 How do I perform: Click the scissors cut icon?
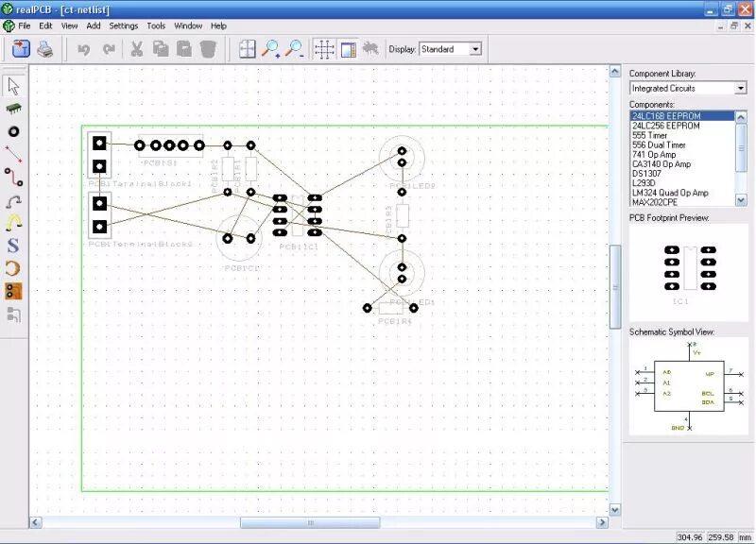[137, 49]
